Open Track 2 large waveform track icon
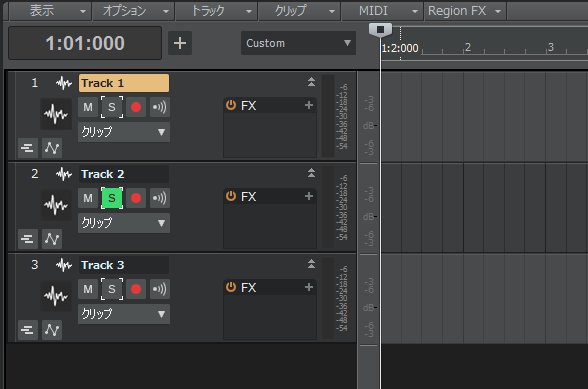Screen dimensions: 588x389 point(56,205)
